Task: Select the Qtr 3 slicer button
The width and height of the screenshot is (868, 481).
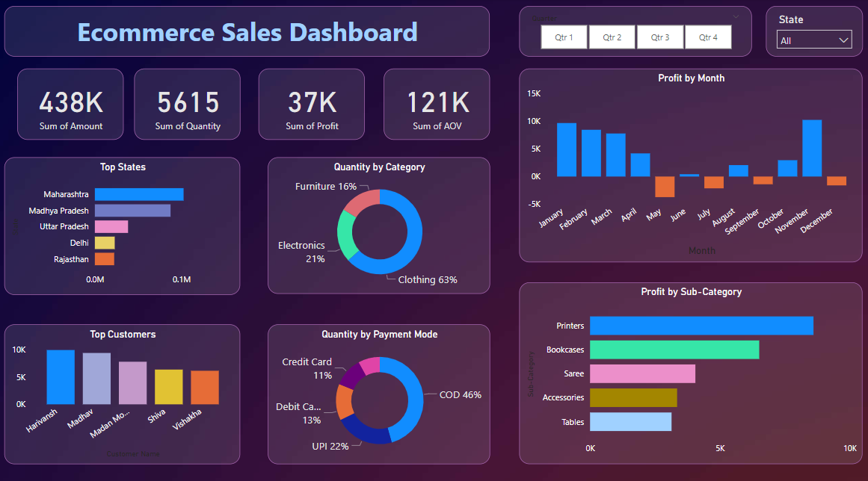Action: coord(659,37)
